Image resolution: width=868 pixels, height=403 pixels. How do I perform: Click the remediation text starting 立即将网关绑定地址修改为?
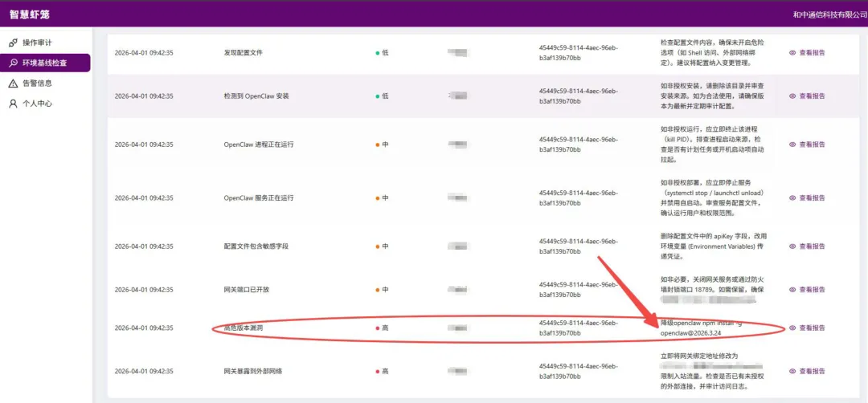pyautogui.click(x=714, y=371)
